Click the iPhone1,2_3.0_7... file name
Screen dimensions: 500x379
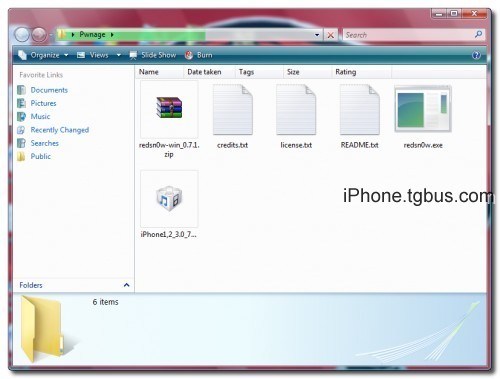[x=169, y=235]
